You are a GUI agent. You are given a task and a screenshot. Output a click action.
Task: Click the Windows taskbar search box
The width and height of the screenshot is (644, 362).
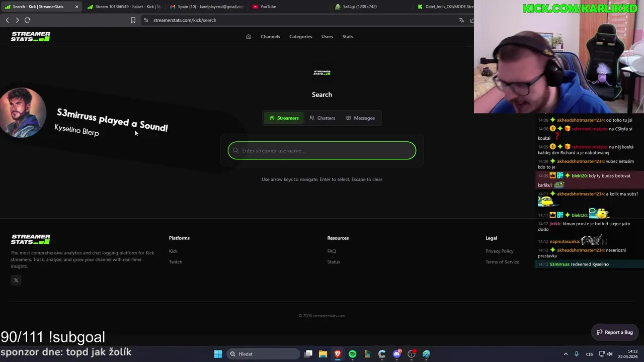click(262, 354)
